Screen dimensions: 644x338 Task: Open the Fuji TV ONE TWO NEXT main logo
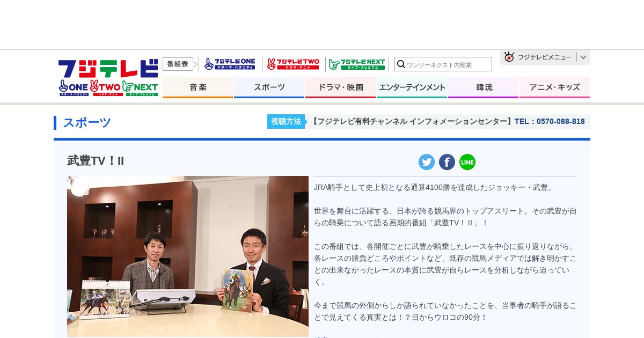point(108,78)
